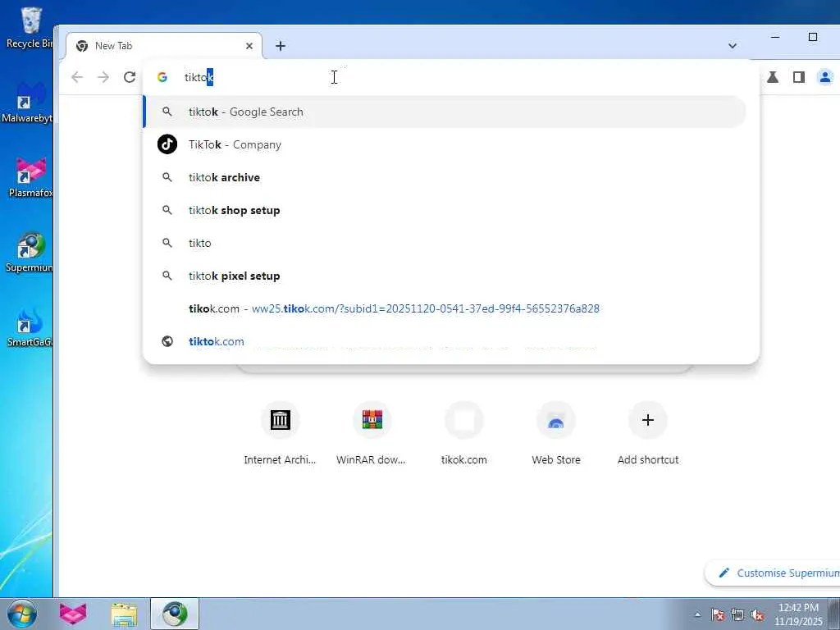Select the New Tab browser tab
Image resolution: width=840 pixels, height=630 pixels.
click(x=164, y=46)
